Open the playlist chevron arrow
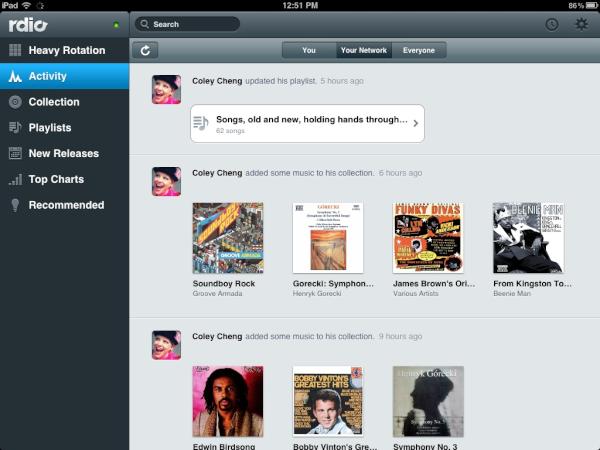Image resolution: width=600 pixels, height=450 pixels. coord(416,123)
